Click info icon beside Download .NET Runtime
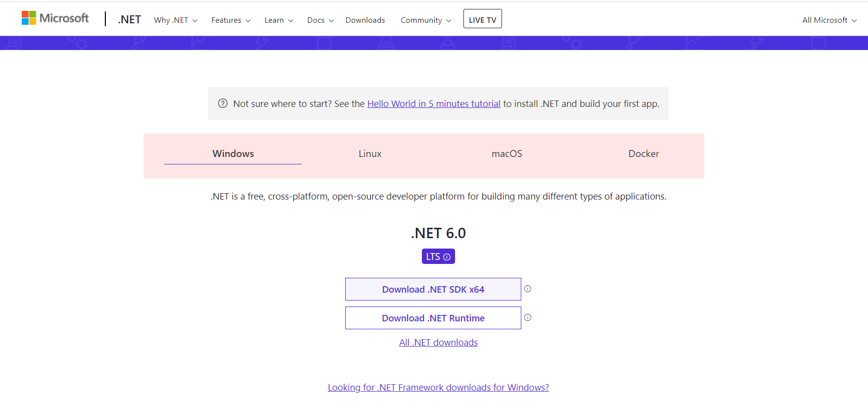This screenshot has height=409, width=868. pos(528,317)
